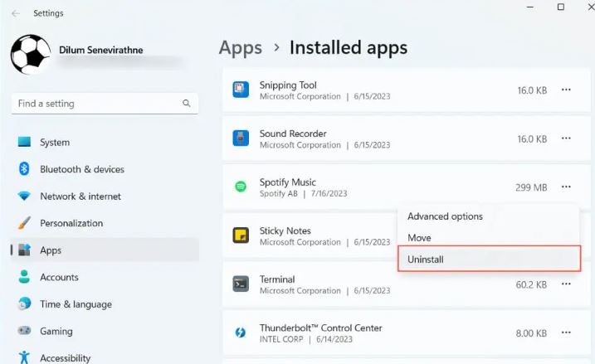The image size is (595, 364).
Task: Click the Apps breadcrumb link
Action: (241, 48)
